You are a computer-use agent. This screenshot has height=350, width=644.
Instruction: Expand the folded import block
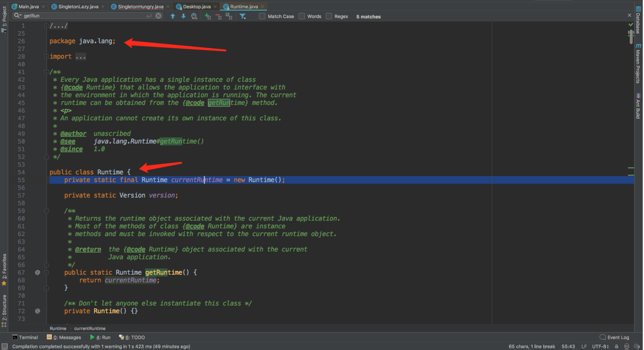click(47, 56)
